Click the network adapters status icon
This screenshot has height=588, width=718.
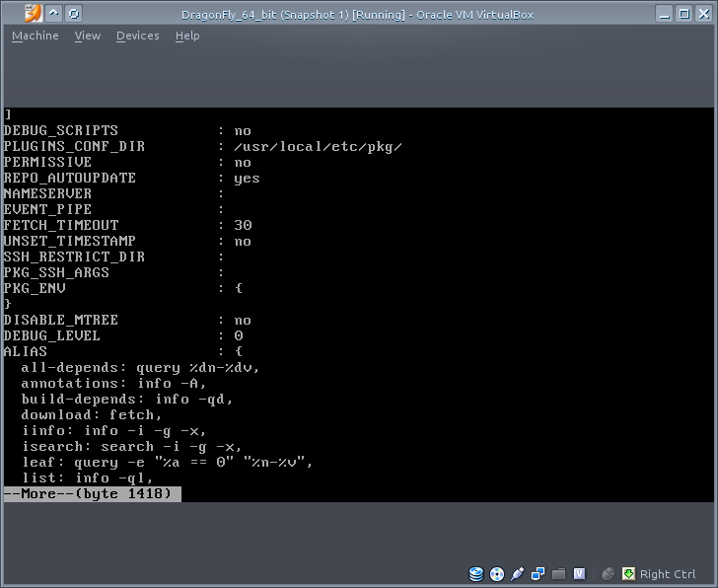538,574
